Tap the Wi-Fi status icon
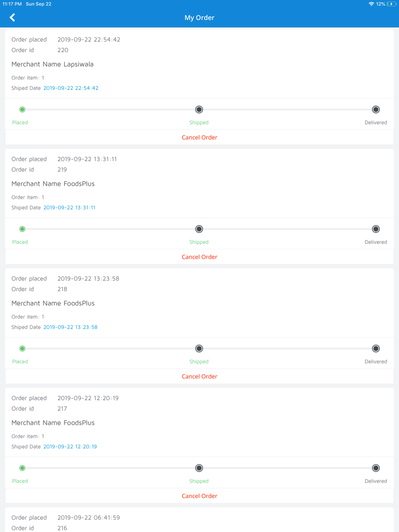 [x=371, y=4]
